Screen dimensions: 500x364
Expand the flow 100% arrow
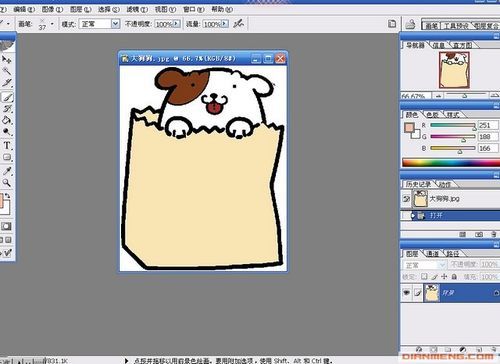(x=225, y=24)
